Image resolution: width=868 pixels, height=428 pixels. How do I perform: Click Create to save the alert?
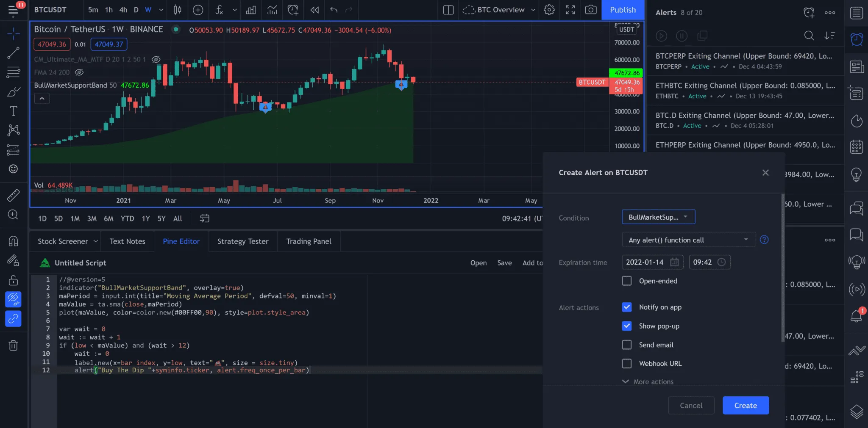745,405
